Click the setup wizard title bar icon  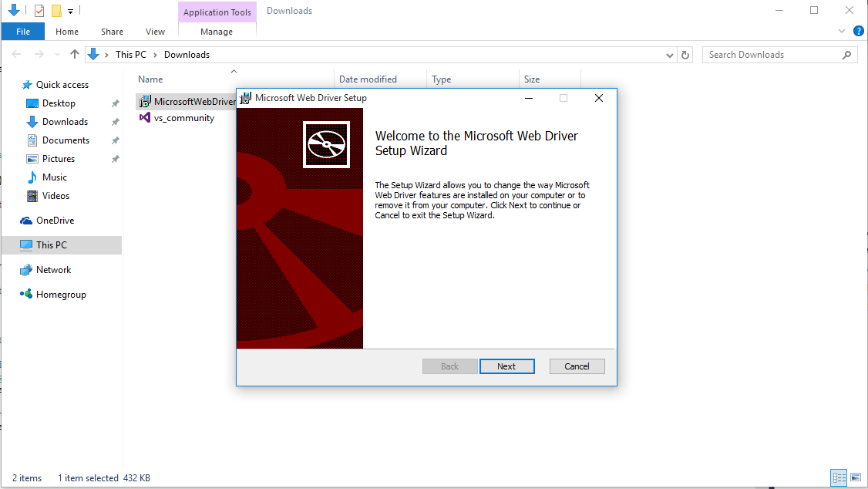[245, 98]
